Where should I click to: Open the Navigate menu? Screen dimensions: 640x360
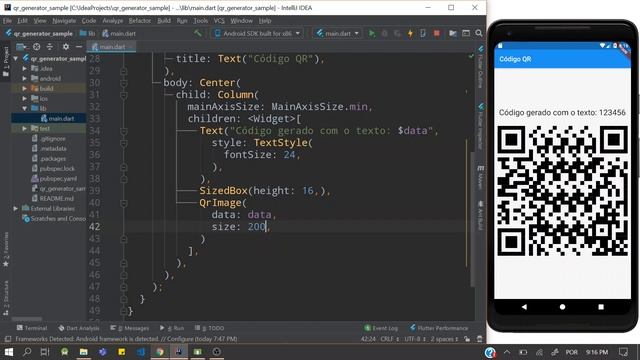pyautogui.click(x=64, y=21)
